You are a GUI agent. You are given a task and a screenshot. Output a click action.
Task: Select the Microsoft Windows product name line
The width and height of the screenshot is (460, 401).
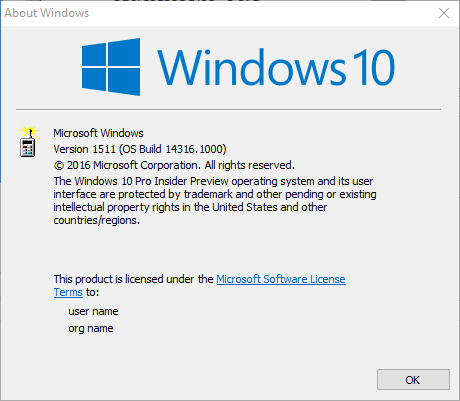pyautogui.click(x=98, y=133)
